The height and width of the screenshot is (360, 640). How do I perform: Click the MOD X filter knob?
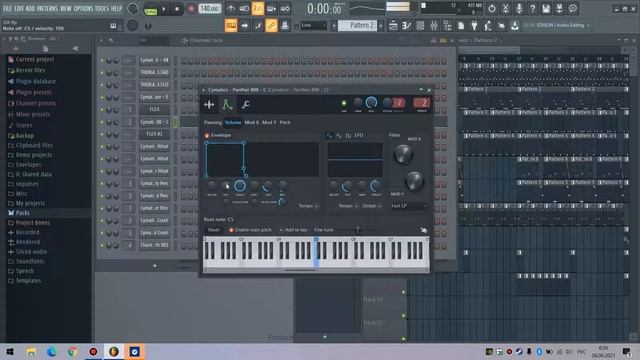pos(403,154)
